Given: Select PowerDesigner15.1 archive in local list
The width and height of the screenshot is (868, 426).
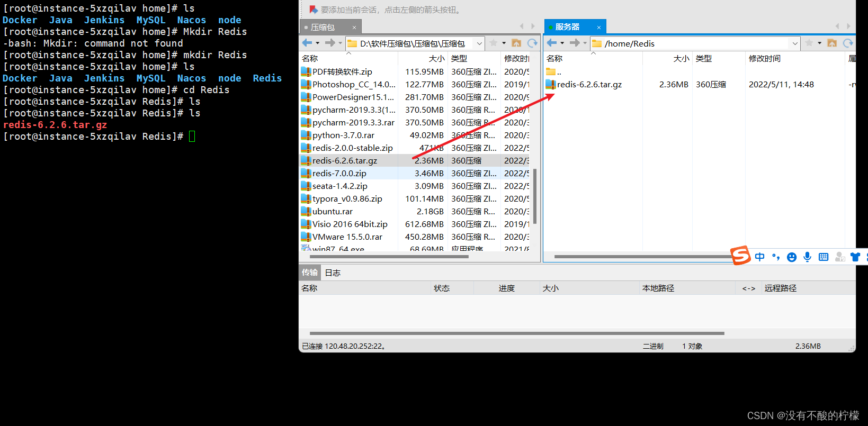Looking at the screenshot, I should pyautogui.click(x=353, y=97).
